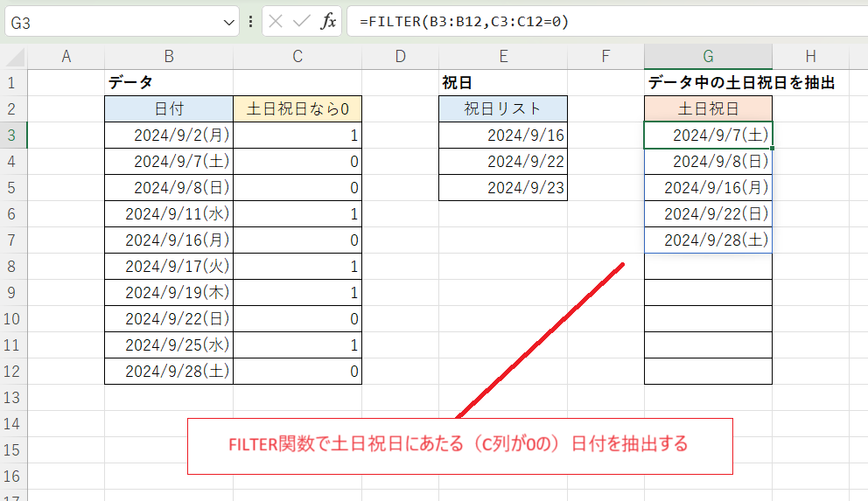Click the Enter checkmark icon in formula bar
This screenshot has width=868, height=501.
click(x=302, y=22)
